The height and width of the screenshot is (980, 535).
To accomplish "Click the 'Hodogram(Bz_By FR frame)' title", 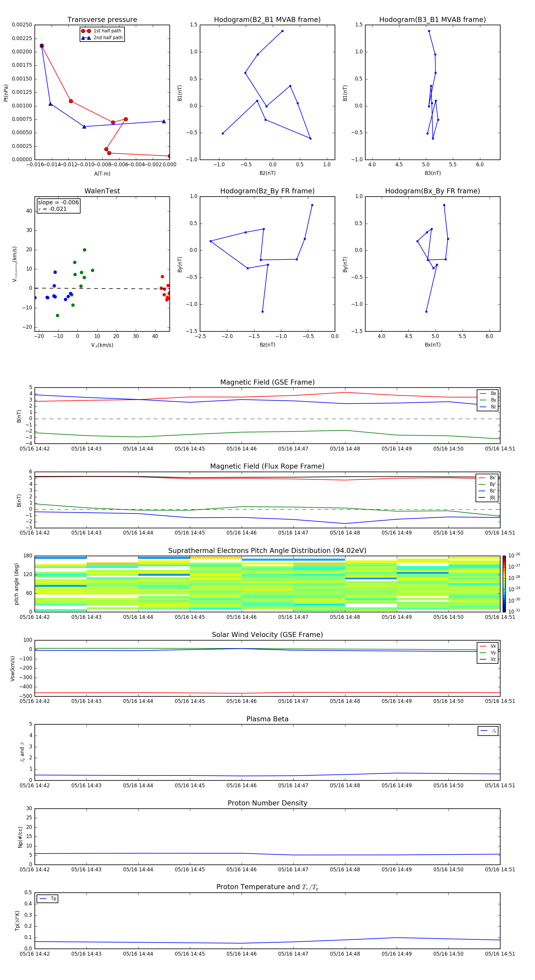I will point(267,191).
